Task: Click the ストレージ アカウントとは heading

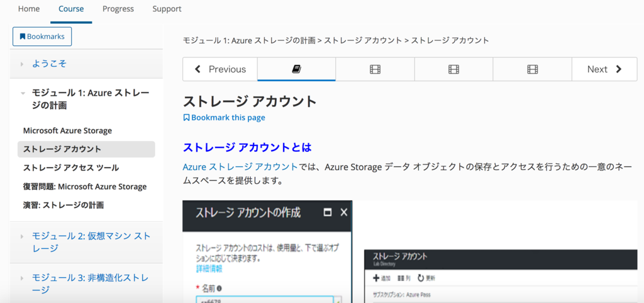Action: (247, 147)
